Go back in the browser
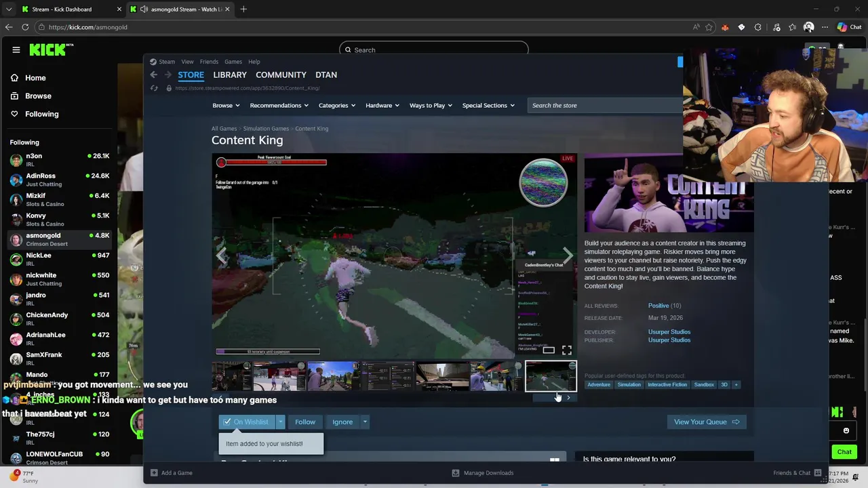This screenshot has width=868, height=488. (x=9, y=27)
